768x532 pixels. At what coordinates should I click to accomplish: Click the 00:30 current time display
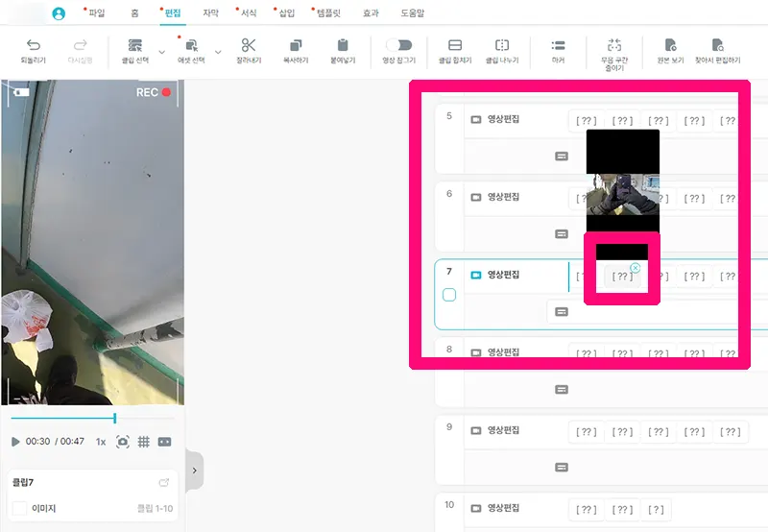point(38,442)
